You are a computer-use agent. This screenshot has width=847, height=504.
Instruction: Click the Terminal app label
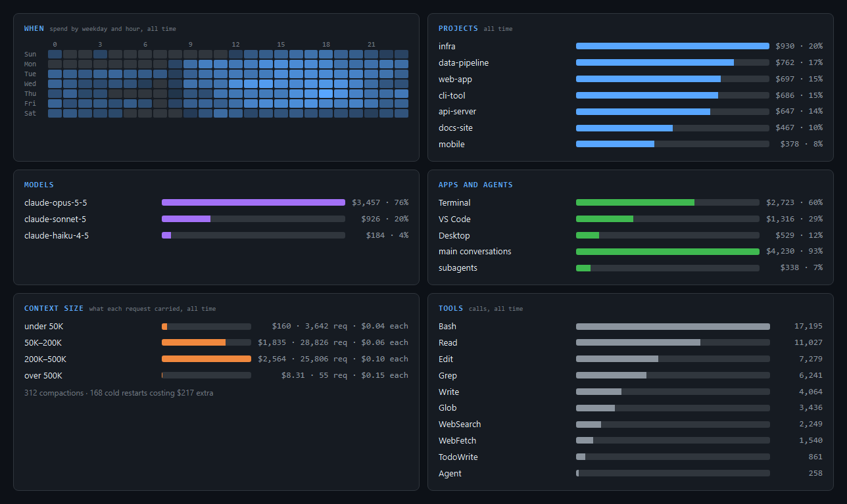pyautogui.click(x=454, y=203)
